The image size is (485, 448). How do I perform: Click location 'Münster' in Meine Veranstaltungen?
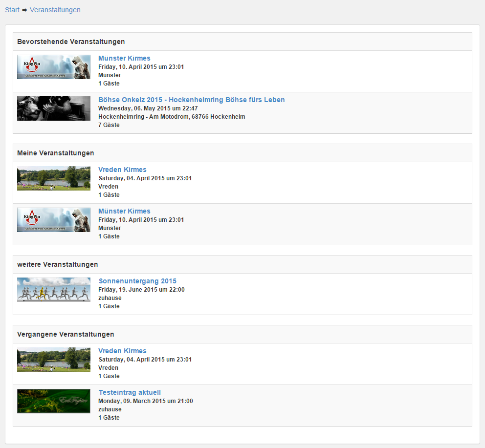(x=110, y=228)
